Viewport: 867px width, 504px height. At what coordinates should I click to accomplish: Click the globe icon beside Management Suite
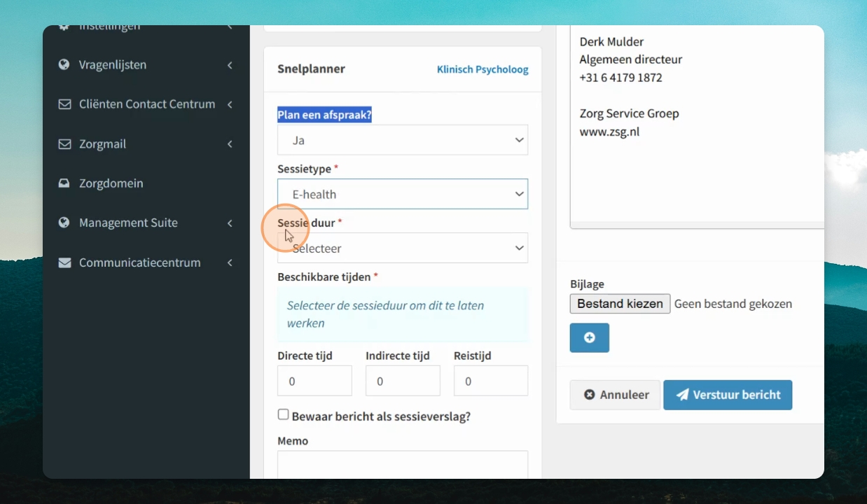64,223
